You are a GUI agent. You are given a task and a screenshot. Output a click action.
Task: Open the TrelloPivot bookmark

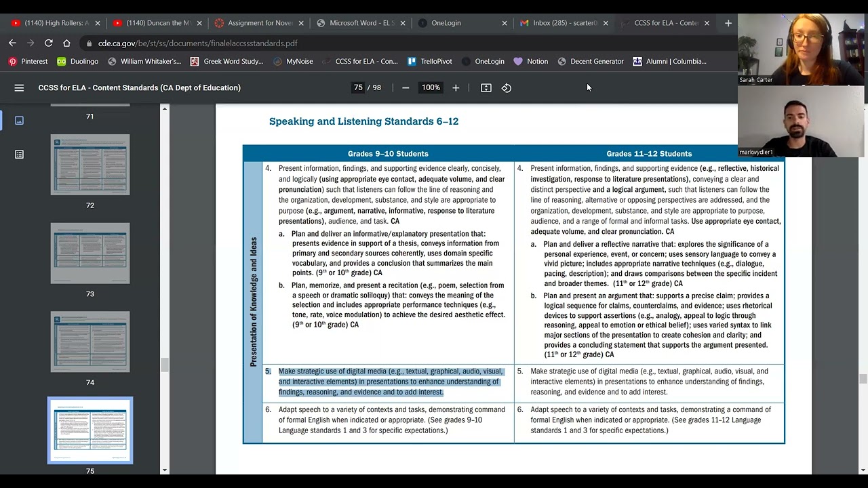pos(429,61)
